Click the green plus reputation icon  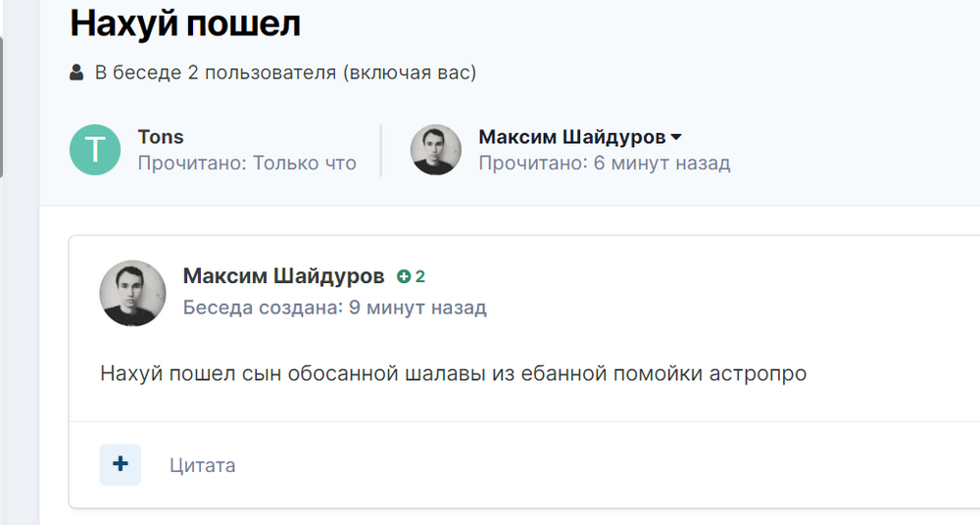(404, 276)
